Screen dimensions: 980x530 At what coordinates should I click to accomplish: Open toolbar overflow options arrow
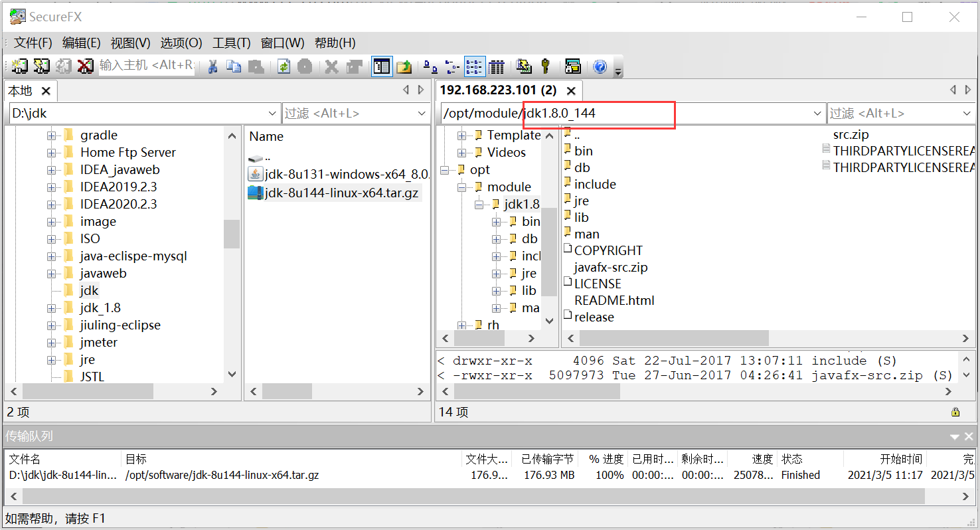coord(619,70)
